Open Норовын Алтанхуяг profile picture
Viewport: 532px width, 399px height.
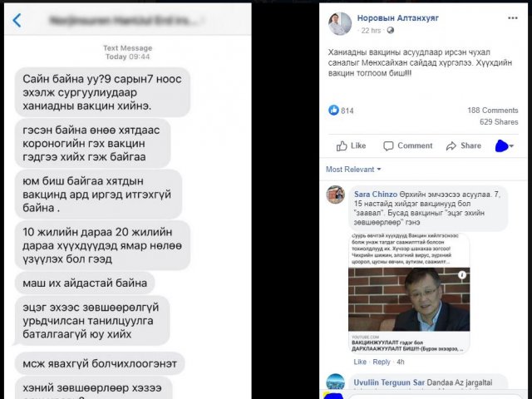click(x=340, y=24)
